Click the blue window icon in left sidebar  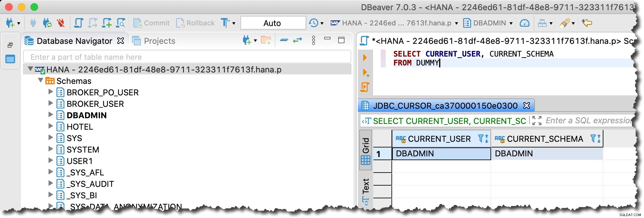point(10,59)
